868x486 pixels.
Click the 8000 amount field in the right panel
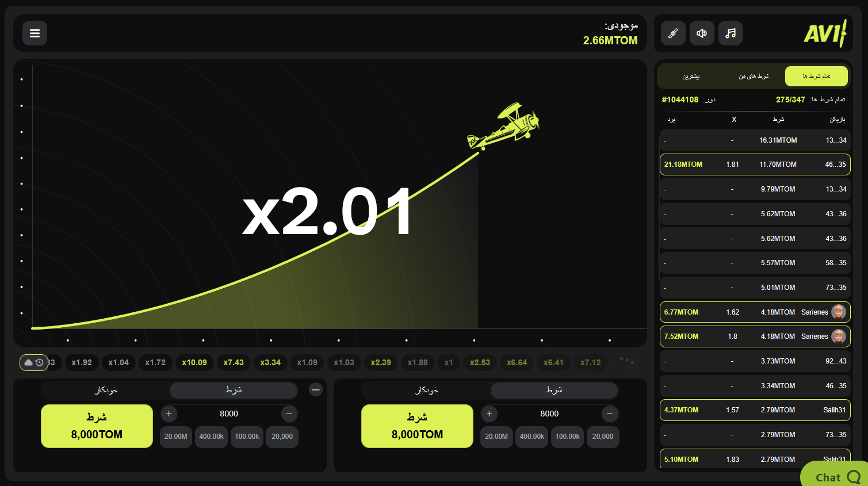[549, 414]
